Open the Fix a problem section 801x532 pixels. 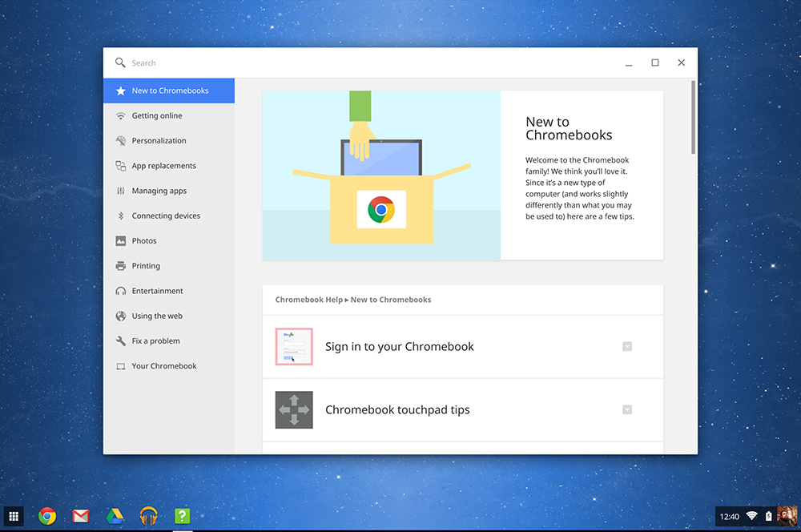(x=169, y=341)
